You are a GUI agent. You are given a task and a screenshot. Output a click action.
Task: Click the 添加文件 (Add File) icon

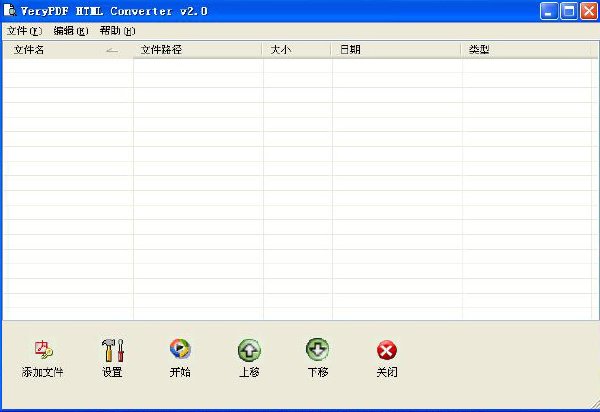coord(43,350)
